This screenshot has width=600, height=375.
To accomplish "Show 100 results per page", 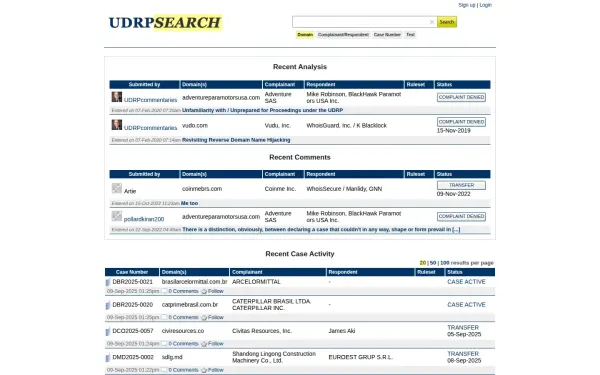I will click(x=445, y=263).
